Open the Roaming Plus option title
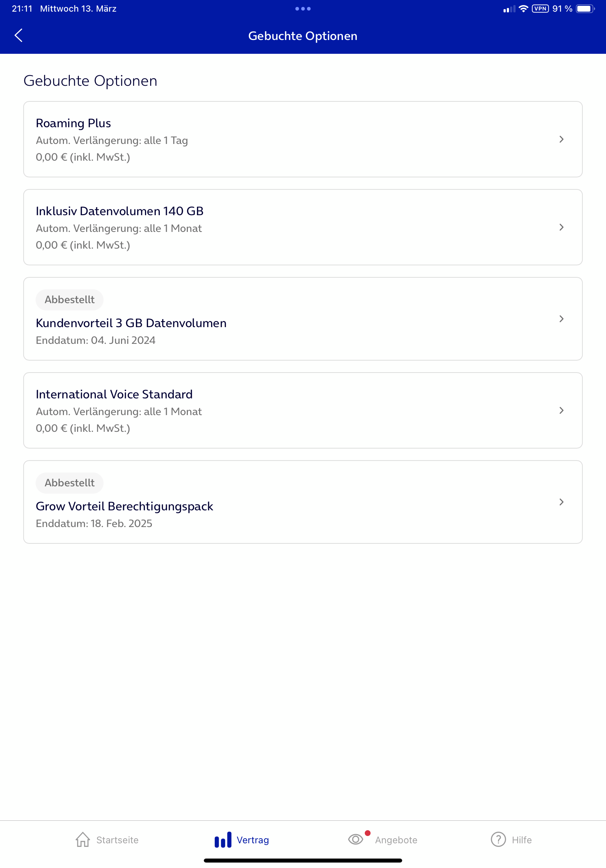 click(73, 123)
